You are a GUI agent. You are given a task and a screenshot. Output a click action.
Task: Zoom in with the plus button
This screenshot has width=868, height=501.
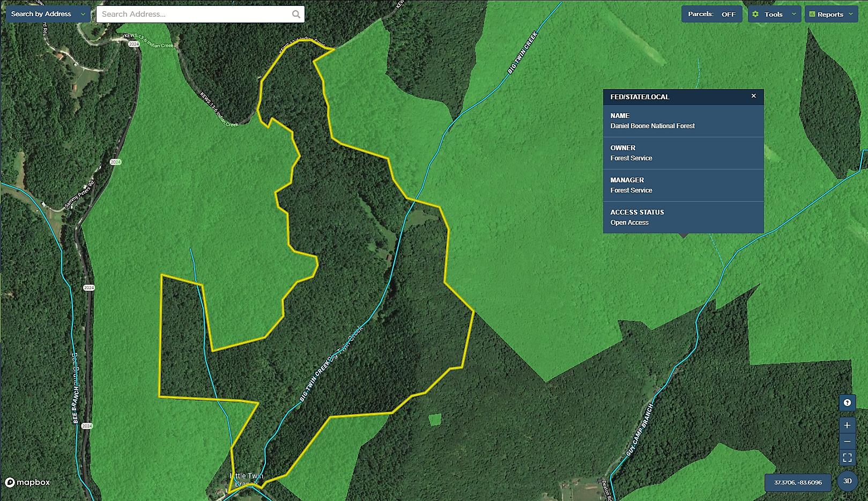pyautogui.click(x=847, y=425)
